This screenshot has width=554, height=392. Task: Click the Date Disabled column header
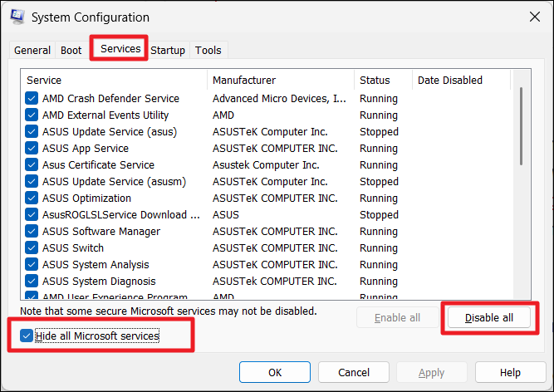(460, 81)
